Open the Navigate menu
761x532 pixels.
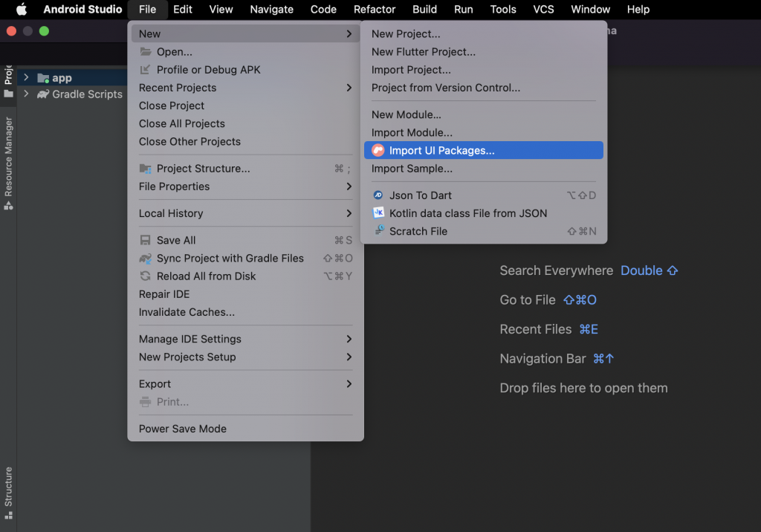pyautogui.click(x=271, y=9)
